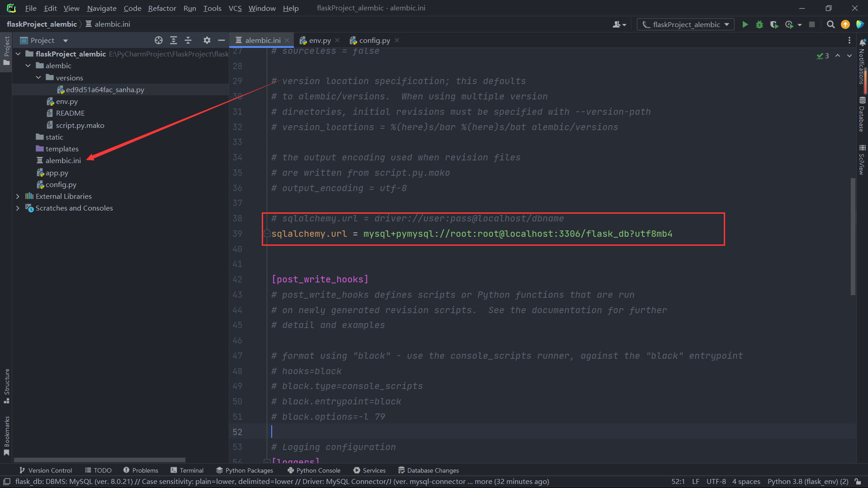This screenshot has width=868, height=488.
Task: Switch to the env.py tab
Action: [320, 40]
